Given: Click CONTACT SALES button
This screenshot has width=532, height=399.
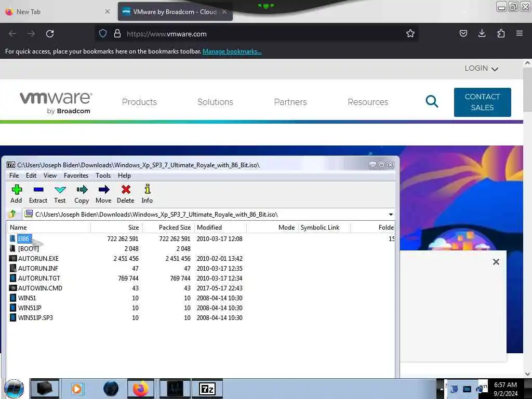Looking at the screenshot, I should [482, 102].
